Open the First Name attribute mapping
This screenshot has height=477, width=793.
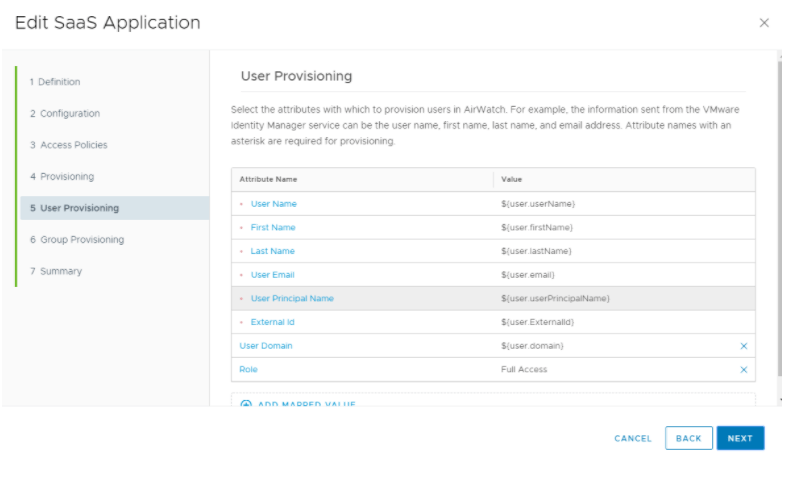pos(272,228)
